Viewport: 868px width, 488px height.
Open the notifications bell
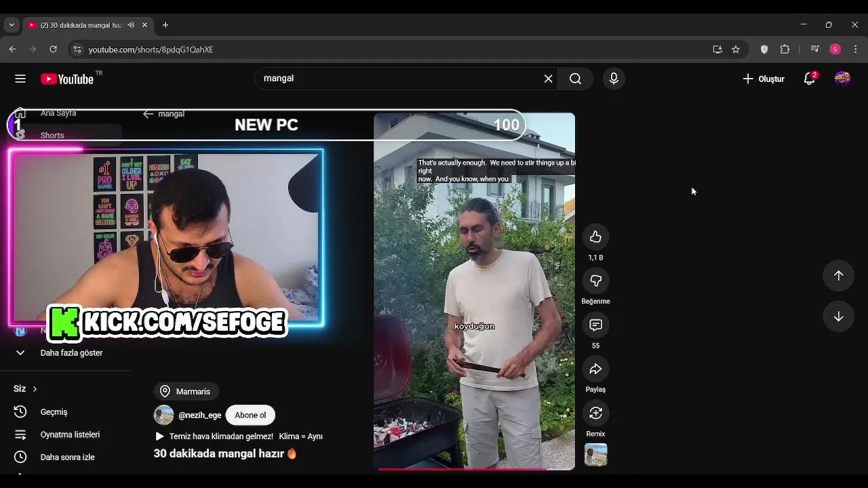pyautogui.click(x=809, y=79)
